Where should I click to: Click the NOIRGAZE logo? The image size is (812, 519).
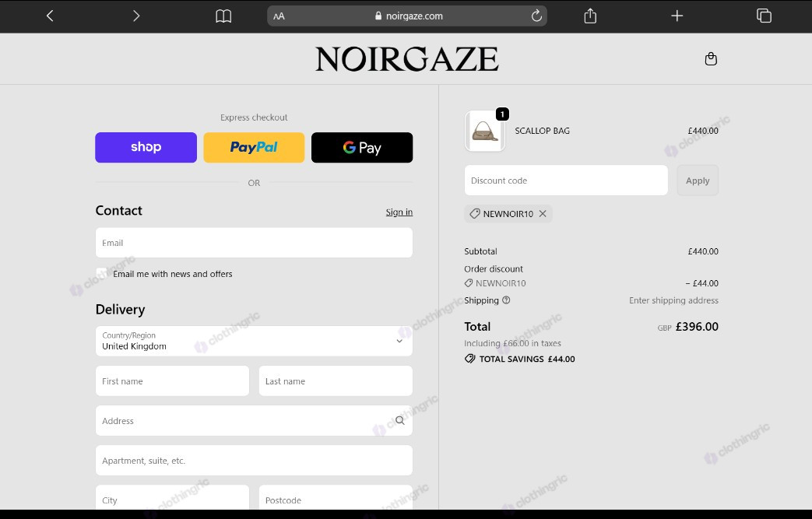click(406, 58)
